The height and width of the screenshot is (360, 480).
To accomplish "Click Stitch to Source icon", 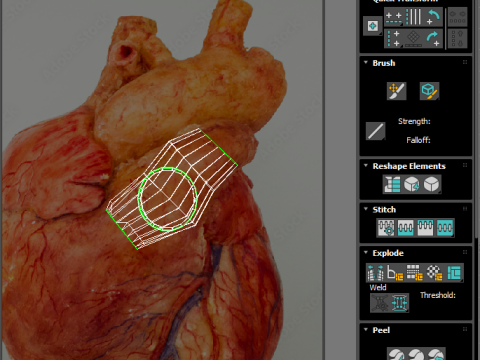I will [x=425, y=228].
